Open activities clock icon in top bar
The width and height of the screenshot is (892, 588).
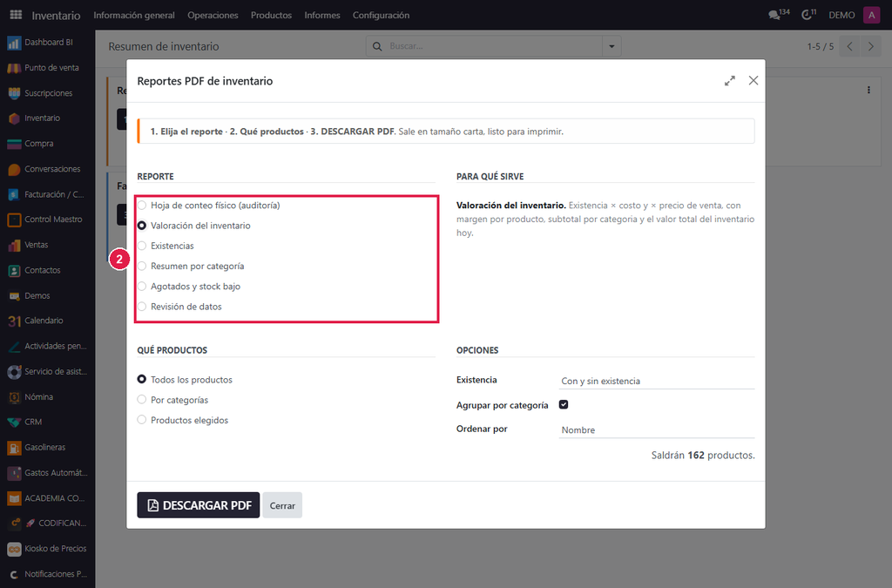click(808, 15)
